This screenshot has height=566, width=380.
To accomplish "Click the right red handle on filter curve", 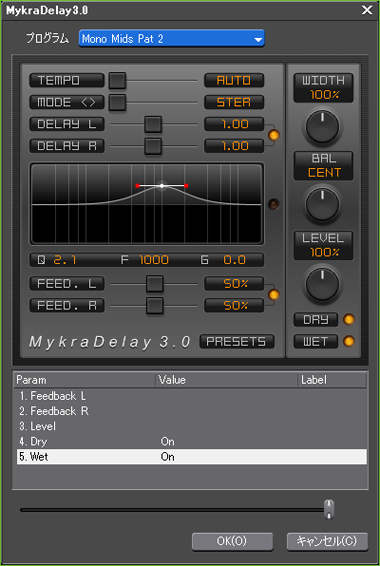I will coord(186,186).
